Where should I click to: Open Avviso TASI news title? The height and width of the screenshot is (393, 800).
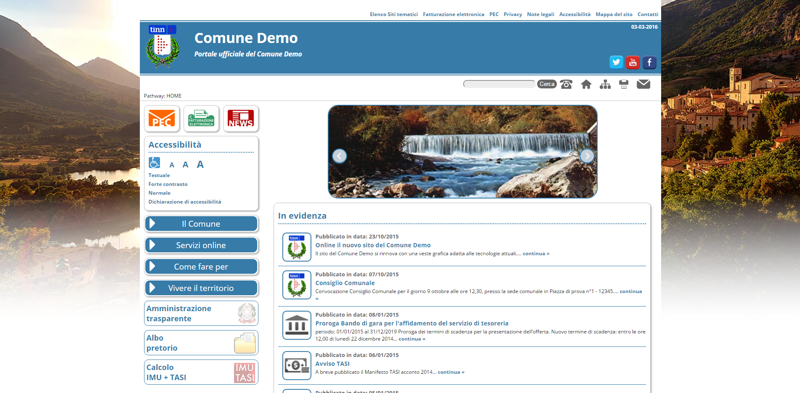click(332, 363)
